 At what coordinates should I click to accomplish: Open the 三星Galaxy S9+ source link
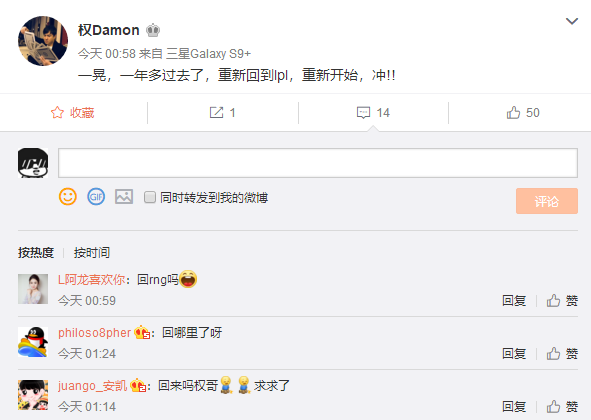tap(208, 54)
